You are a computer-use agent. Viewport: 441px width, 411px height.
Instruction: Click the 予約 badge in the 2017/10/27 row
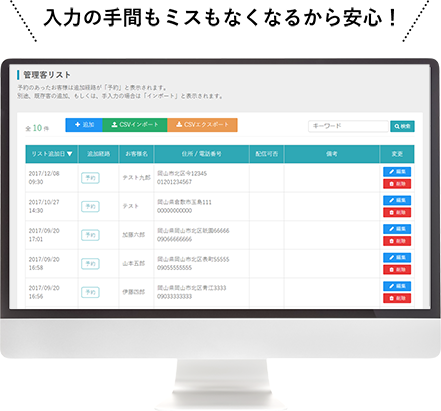90,206
